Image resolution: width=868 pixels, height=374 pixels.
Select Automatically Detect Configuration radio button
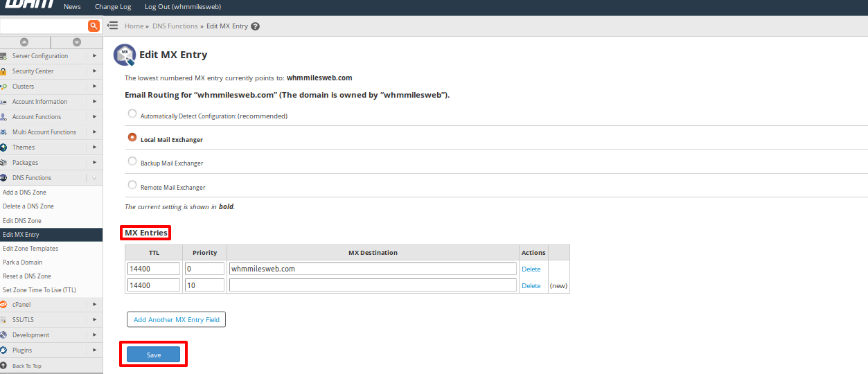(132, 114)
